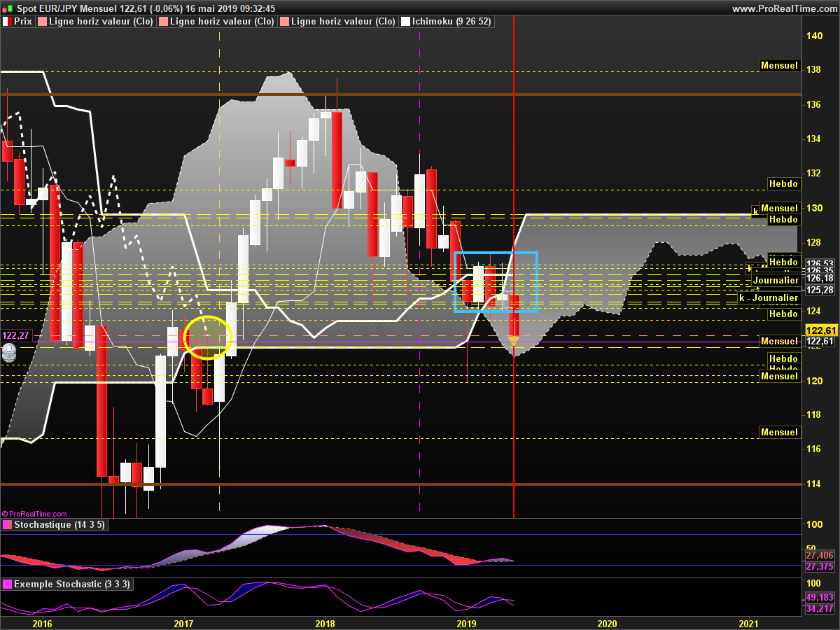Screen dimensions: 840x630
Task: Click the white Ichimoku legend square
Action: coord(405,22)
